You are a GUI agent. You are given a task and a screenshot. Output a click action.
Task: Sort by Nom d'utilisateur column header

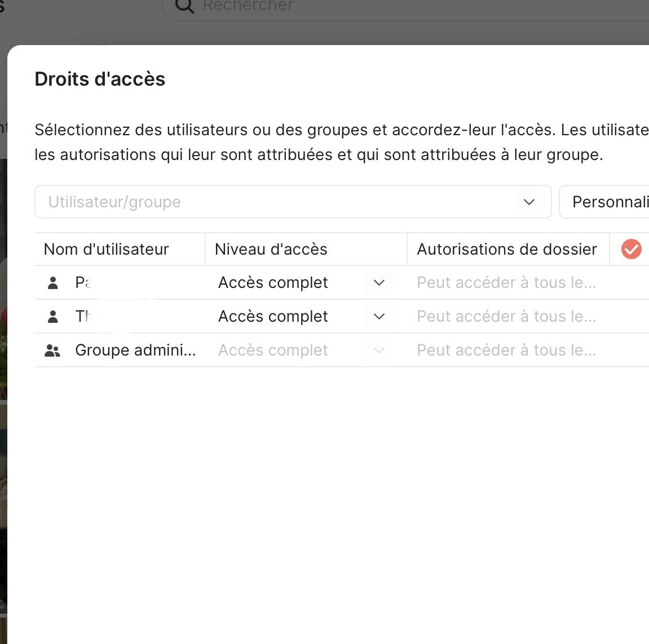click(x=107, y=249)
